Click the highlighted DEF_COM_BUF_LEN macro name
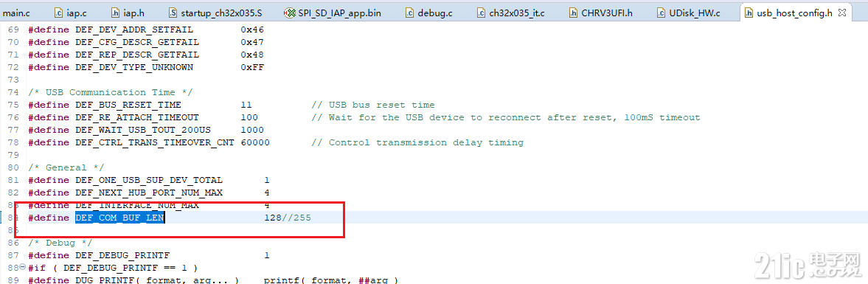Viewport: 868px width, 284px height. click(120, 218)
